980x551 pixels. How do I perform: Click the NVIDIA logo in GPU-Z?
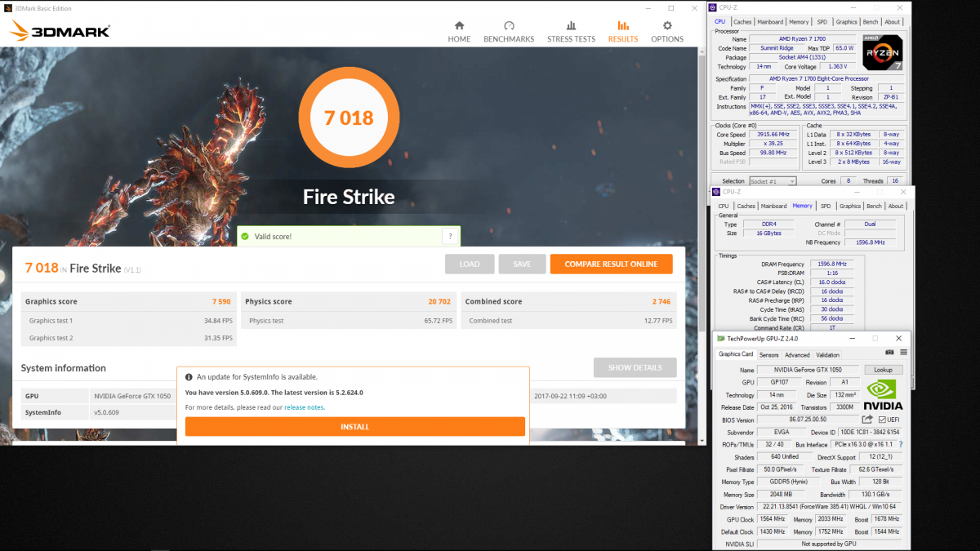(x=883, y=394)
